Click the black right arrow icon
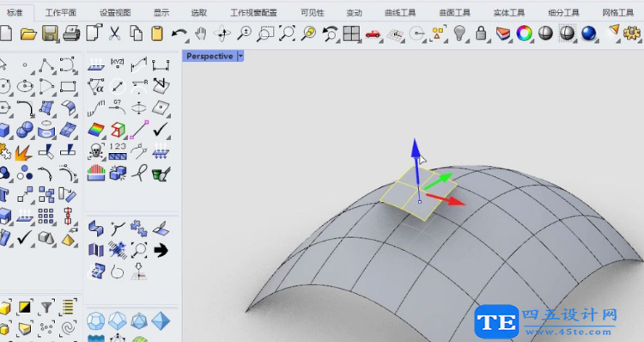This screenshot has width=644, height=342. coord(161,250)
